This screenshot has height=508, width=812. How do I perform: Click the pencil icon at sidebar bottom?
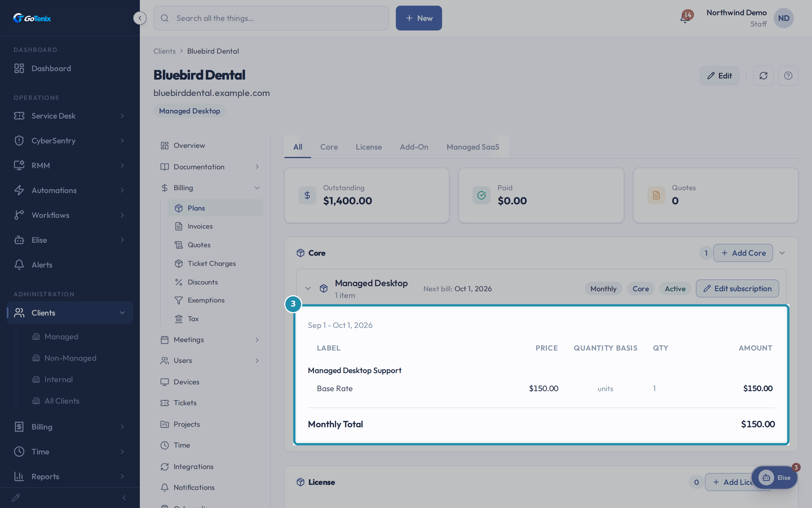[16, 498]
